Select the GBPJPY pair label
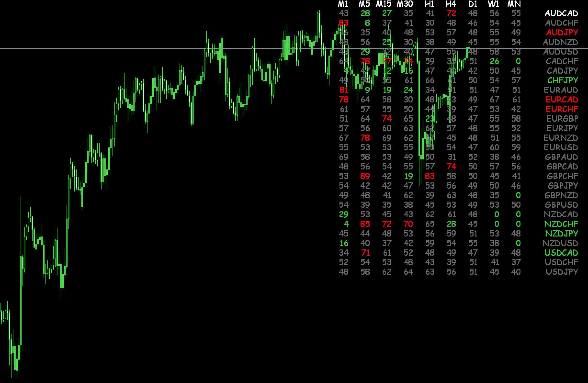Viewport: 588px width, 383px height. (563, 186)
